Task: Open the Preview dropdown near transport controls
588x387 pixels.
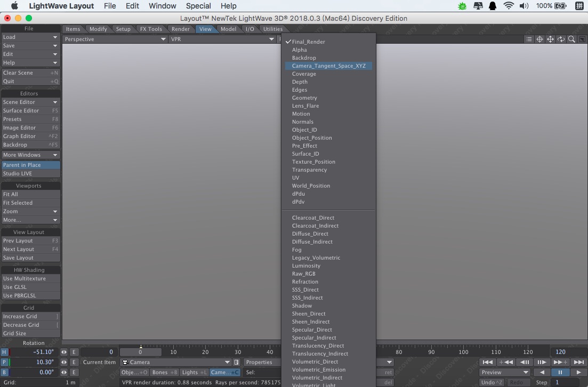Action: click(503, 372)
